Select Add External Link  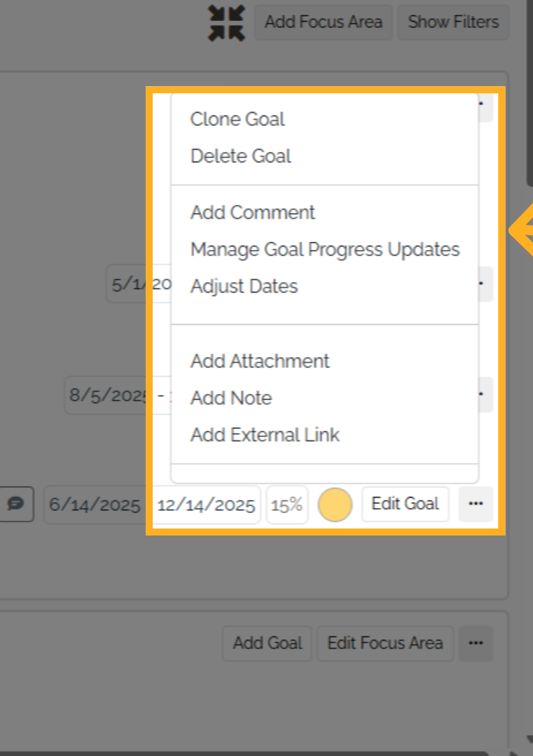(265, 435)
